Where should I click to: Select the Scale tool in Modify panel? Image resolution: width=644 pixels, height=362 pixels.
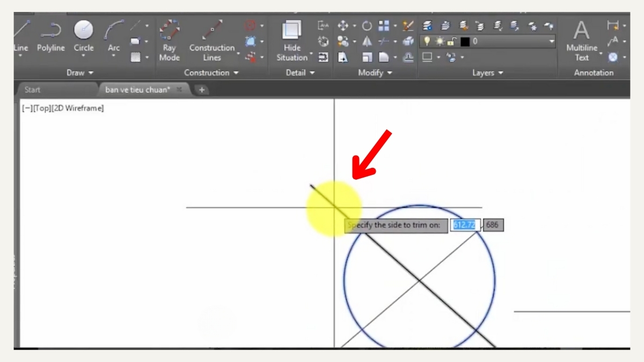[x=367, y=57]
